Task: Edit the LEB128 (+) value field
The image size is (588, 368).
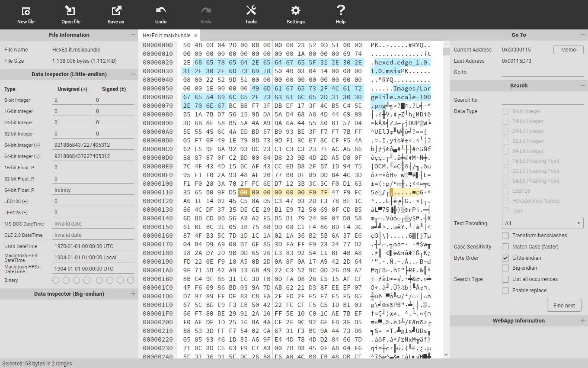Action: click(93, 201)
